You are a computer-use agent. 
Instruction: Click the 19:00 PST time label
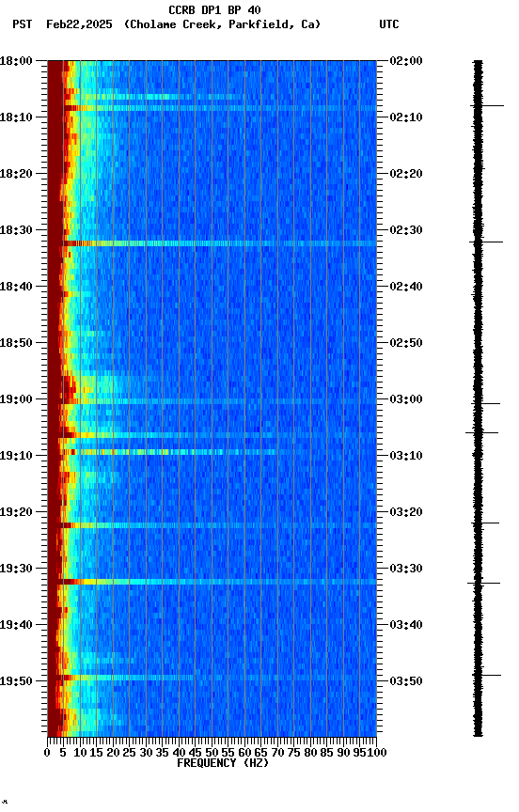pyautogui.click(x=16, y=399)
